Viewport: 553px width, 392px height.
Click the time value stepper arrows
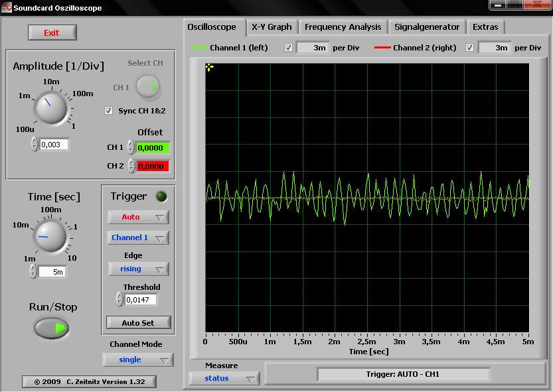[x=33, y=271]
